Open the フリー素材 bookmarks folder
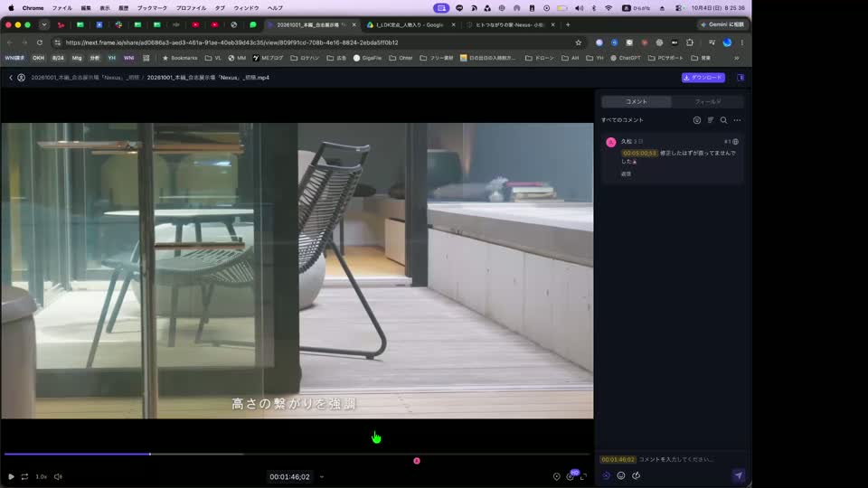 click(437, 58)
